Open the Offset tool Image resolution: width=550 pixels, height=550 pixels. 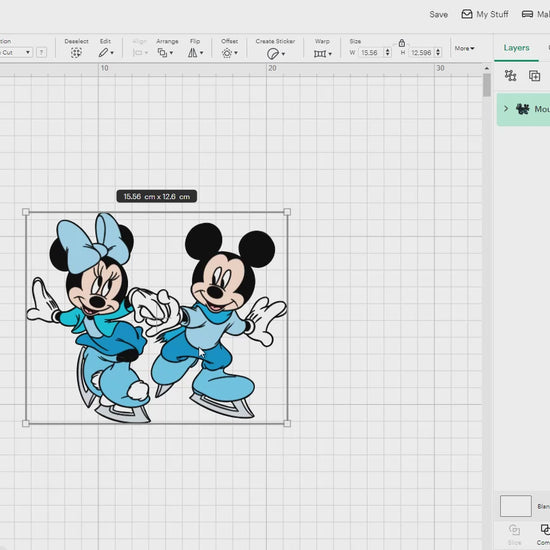tap(230, 53)
